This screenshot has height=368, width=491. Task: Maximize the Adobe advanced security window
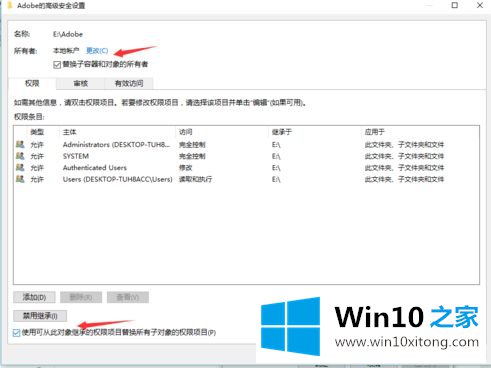coord(455,5)
